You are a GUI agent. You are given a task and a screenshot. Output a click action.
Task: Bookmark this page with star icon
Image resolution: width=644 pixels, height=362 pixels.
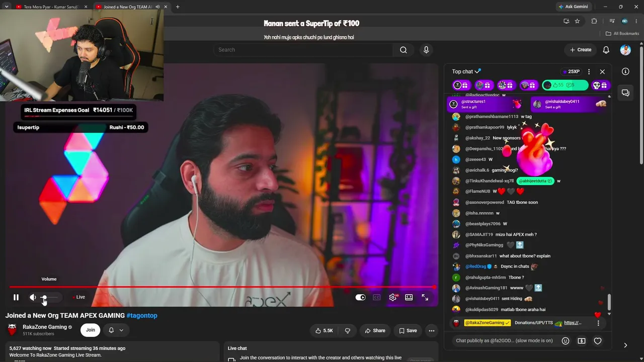(577, 21)
